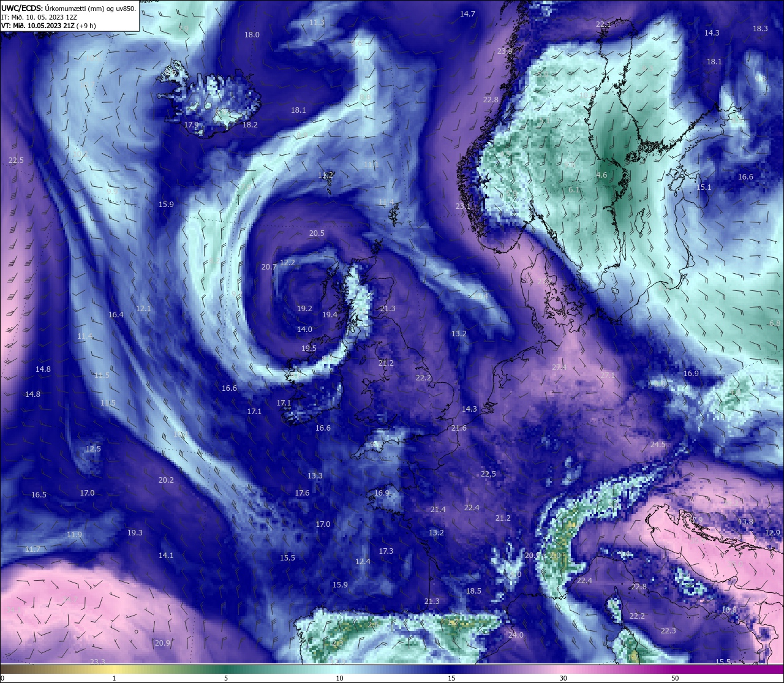Click the map value '14.0'
784x683 pixels.
[x=304, y=330]
